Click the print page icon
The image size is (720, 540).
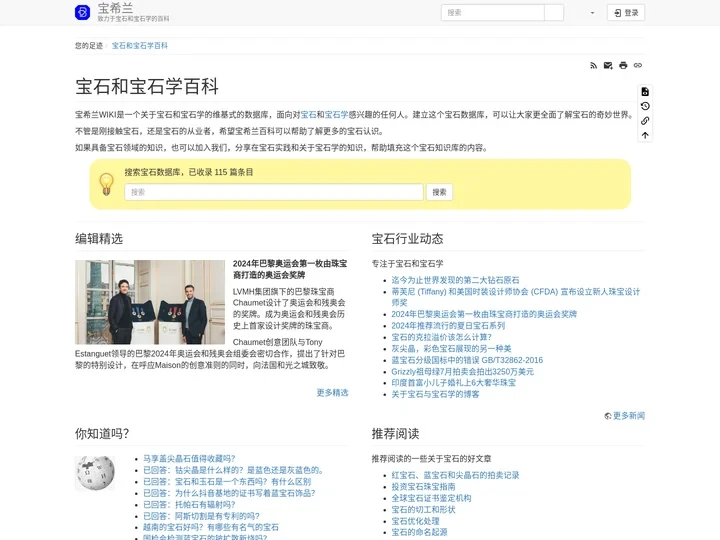coord(623,65)
